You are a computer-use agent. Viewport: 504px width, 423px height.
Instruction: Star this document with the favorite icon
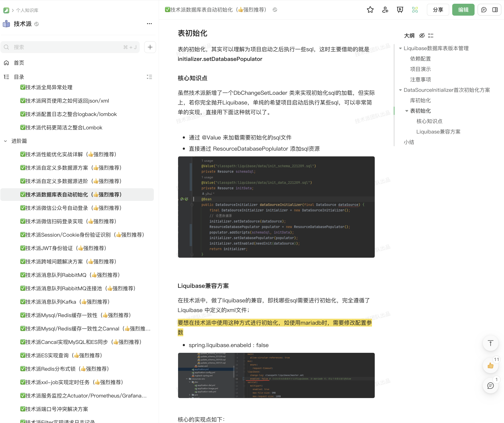(x=370, y=10)
